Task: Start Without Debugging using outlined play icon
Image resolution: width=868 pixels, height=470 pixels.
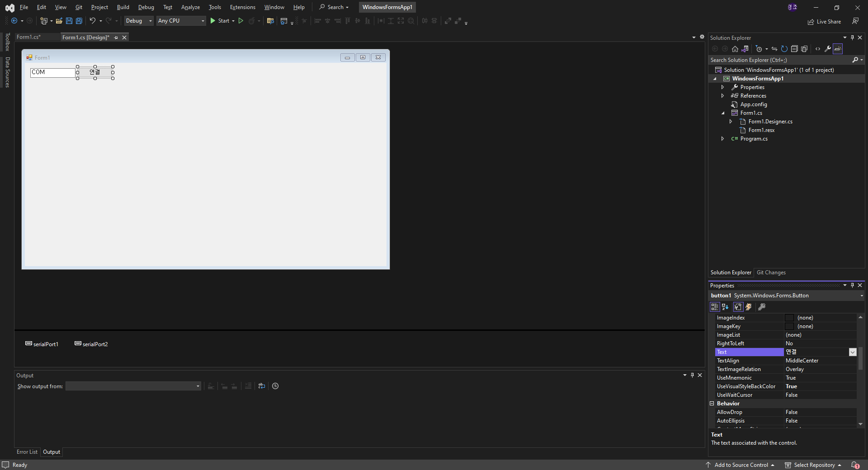Action: pos(241,21)
